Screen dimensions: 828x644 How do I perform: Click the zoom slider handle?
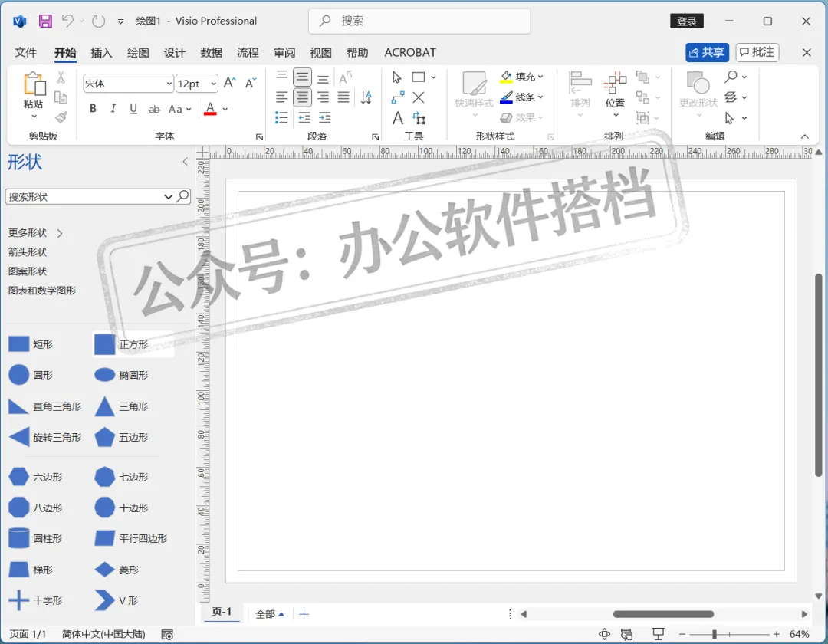(714, 634)
